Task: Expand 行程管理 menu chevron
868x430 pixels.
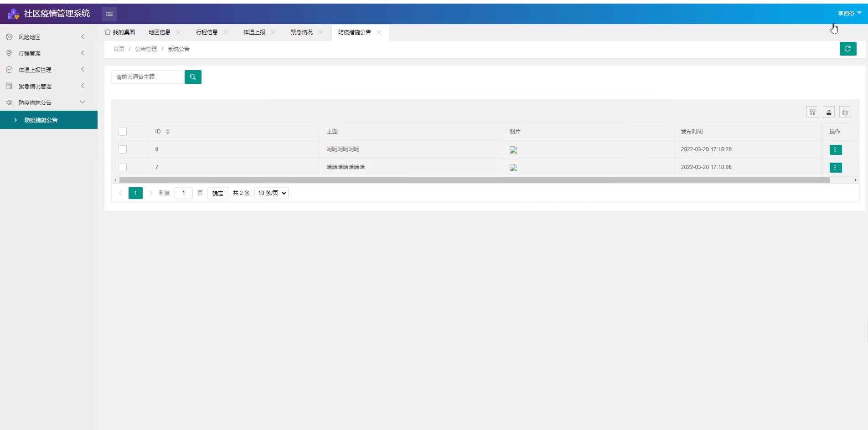Action: click(x=83, y=53)
